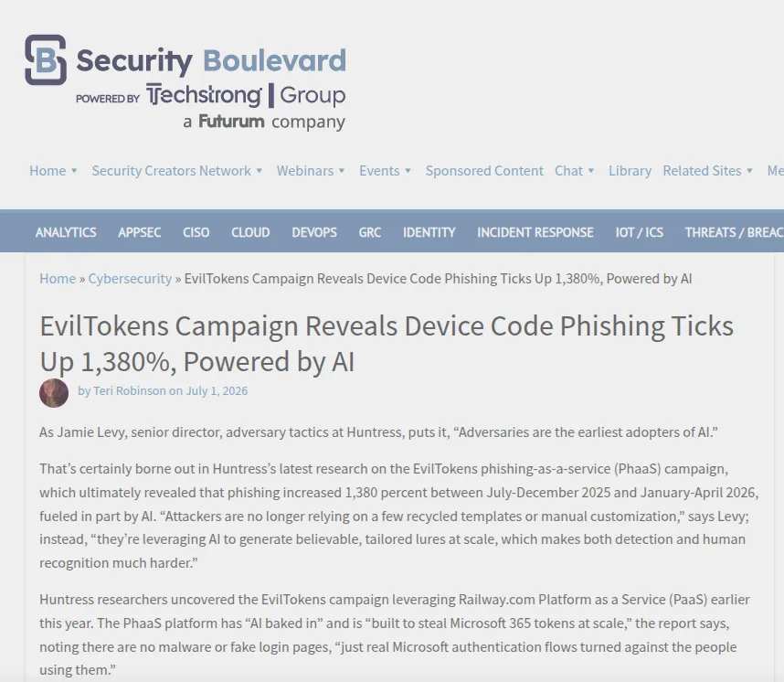
Task: Open the author avatar of Teri Robinson
Action: coord(54,393)
